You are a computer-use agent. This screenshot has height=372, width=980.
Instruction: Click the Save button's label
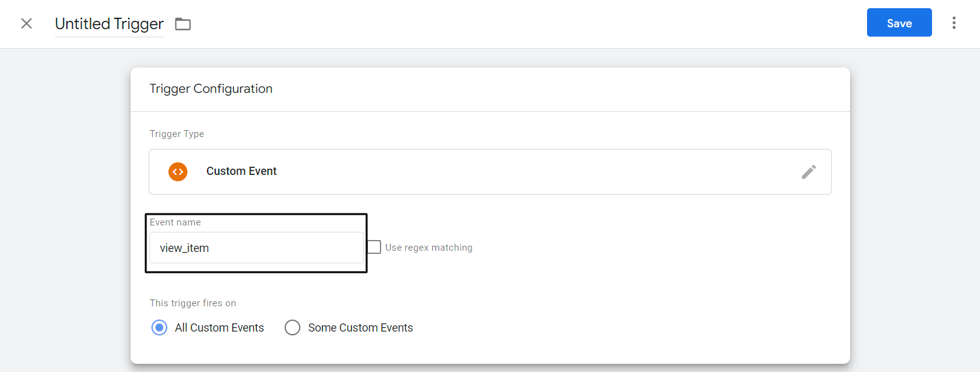click(899, 22)
